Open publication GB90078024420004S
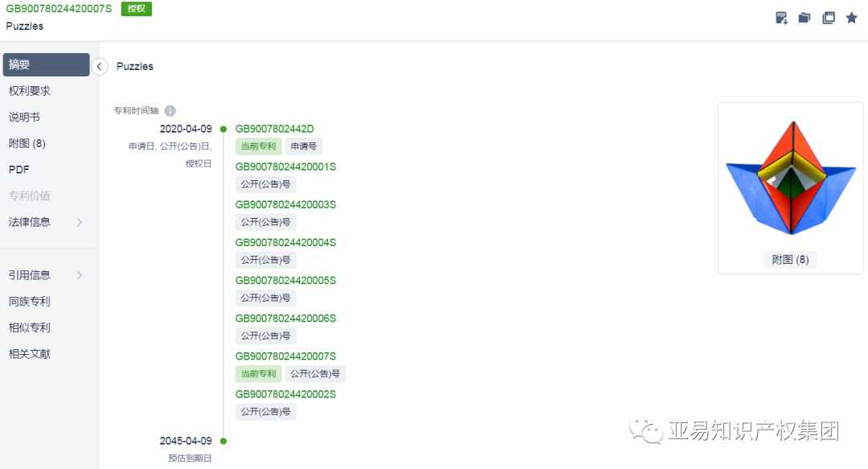The width and height of the screenshot is (868, 469). tap(285, 242)
